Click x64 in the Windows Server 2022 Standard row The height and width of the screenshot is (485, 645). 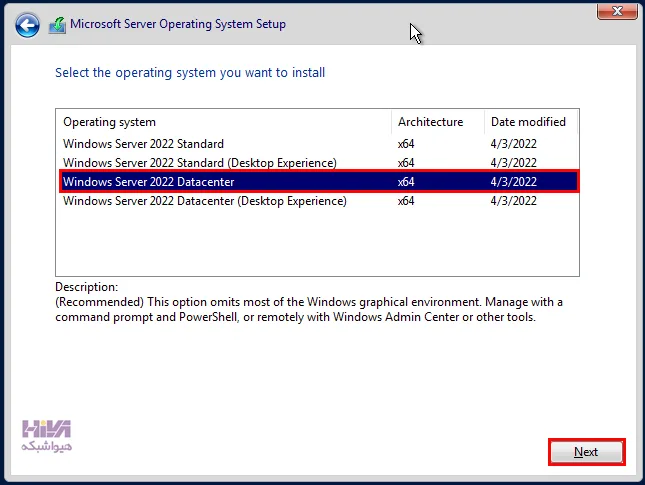click(406, 144)
